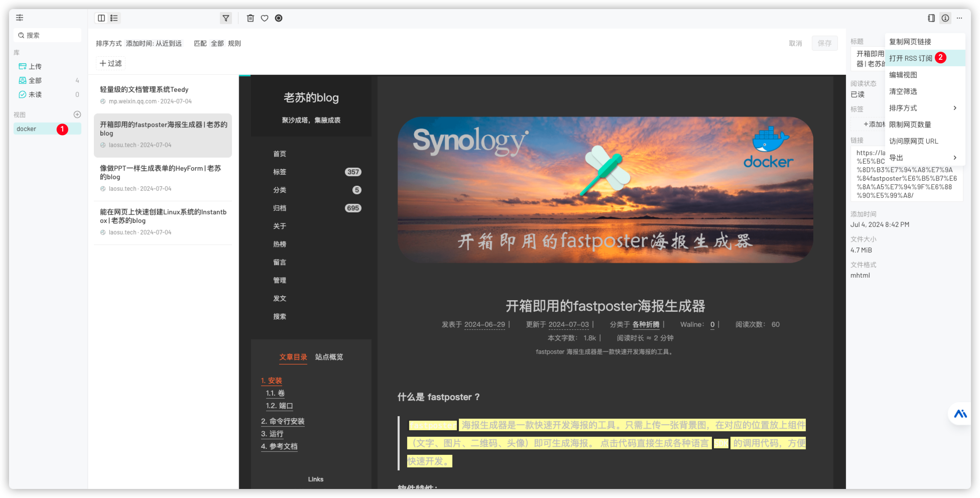Click the Synology docker banner image
The width and height of the screenshot is (980, 498).
click(x=605, y=190)
